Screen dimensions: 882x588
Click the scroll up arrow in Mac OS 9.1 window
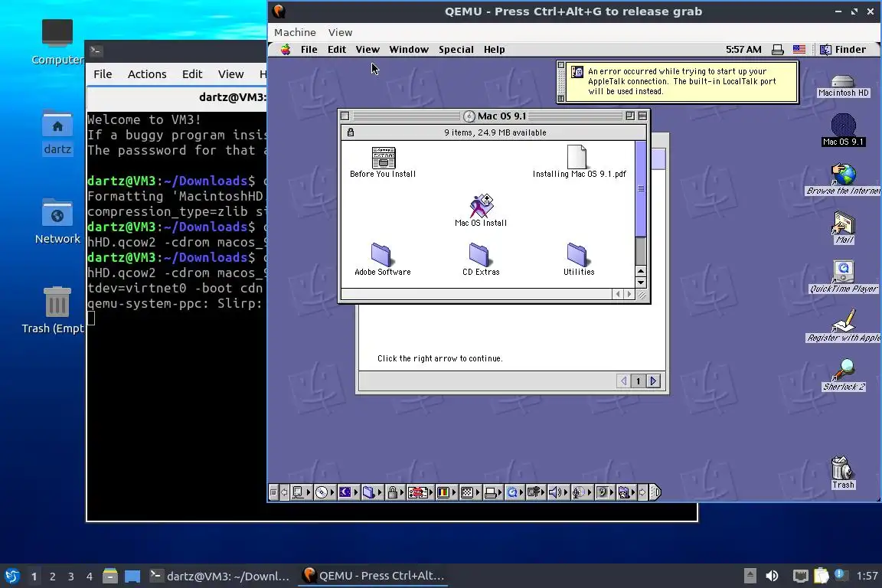(640, 271)
